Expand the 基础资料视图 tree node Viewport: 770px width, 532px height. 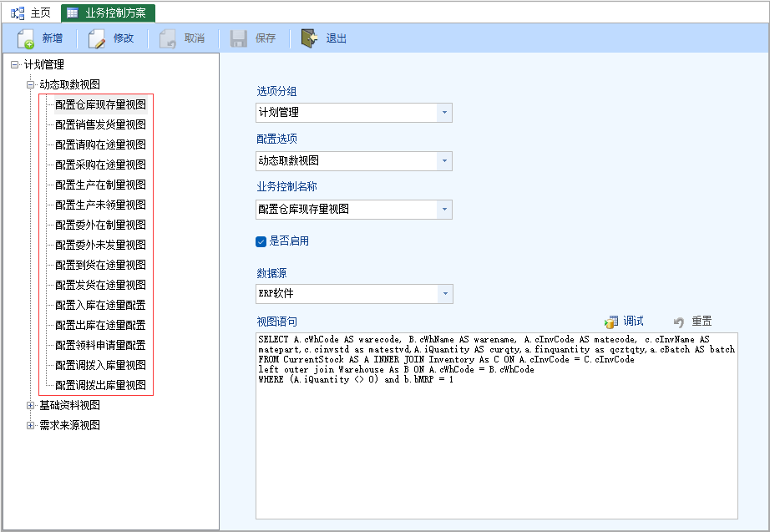30,405
